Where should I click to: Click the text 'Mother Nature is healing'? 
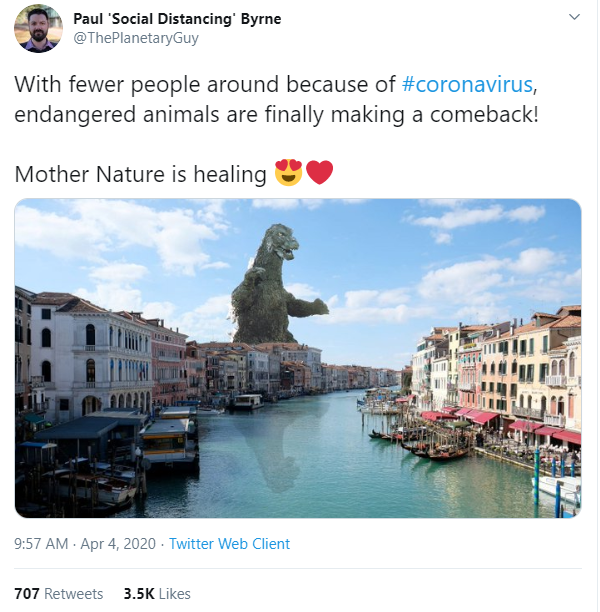pos(141,174)
